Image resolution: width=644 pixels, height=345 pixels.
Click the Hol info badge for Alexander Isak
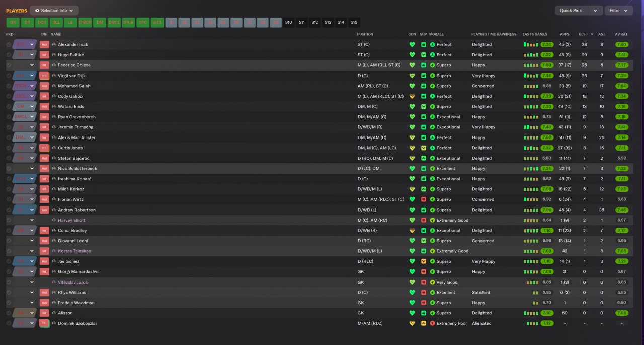tap(44, 44)
